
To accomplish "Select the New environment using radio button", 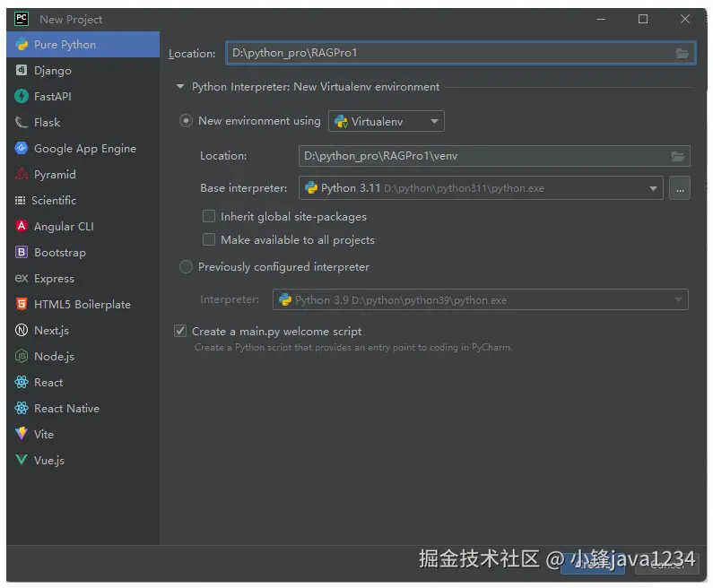I will pyautogui.click(x=186, y=121).
